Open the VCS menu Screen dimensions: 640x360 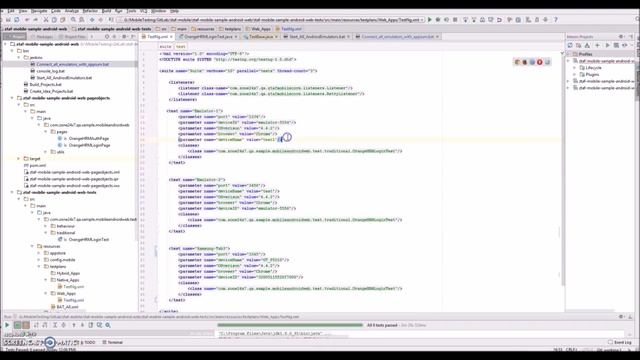coord(144,11)
